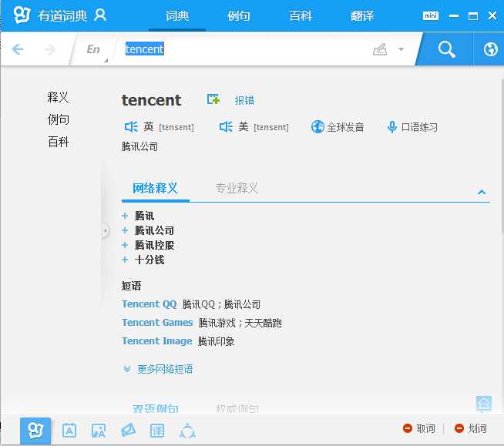Expand the 腾讯控股 definition entry
The width and height of the screenshot is (504, 446).
(x=125, y=245)
